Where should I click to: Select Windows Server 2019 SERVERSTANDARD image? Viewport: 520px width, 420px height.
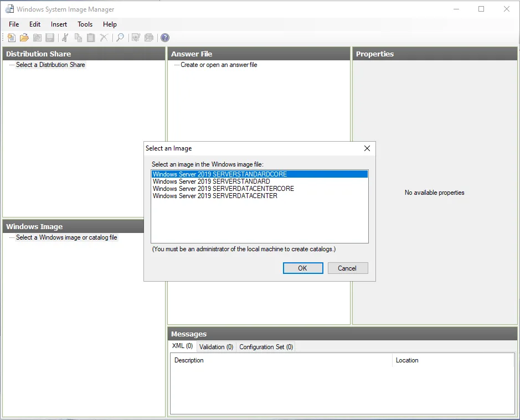click(x=260, y=182)
